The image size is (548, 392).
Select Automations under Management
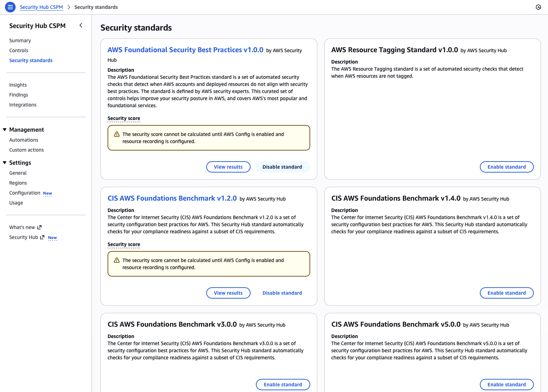[24, 140]
